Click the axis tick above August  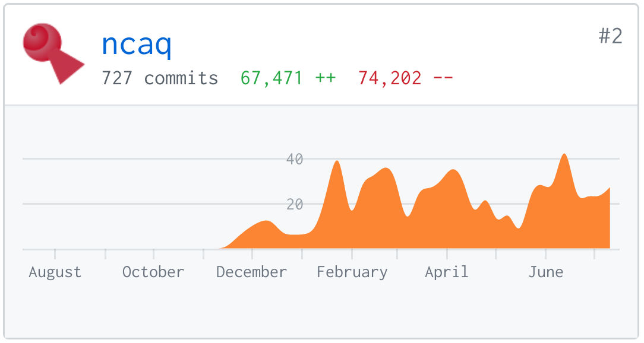[55, 254]
